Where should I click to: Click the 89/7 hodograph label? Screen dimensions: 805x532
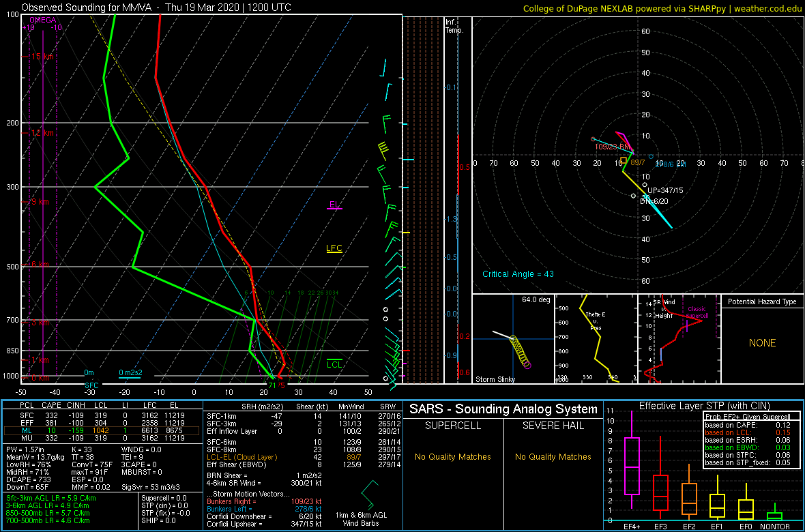pos(638,163)
